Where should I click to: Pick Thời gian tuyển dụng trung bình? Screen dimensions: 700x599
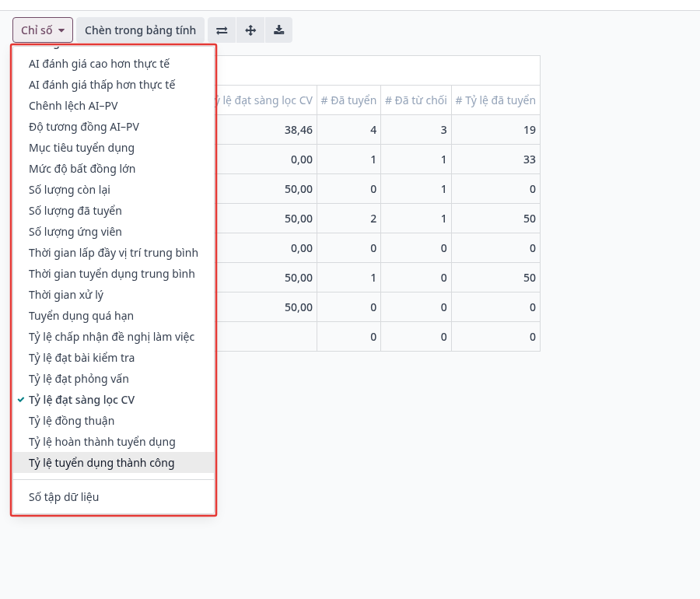point(114,274)
